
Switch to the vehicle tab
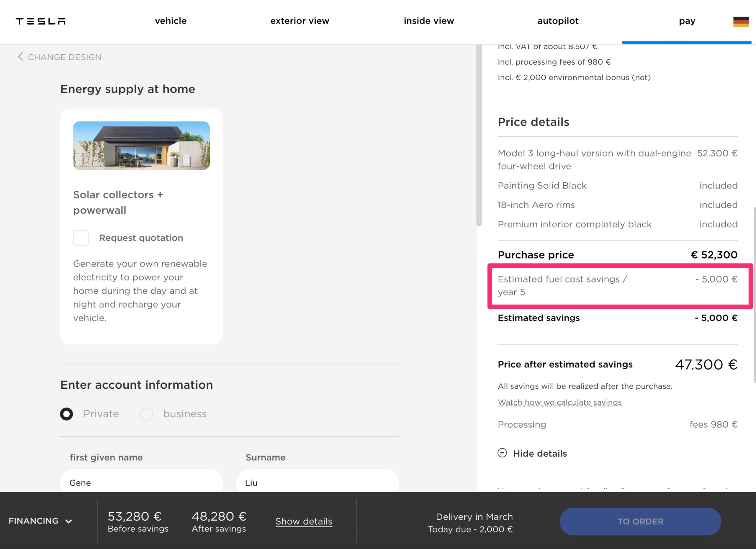point(171,21)
